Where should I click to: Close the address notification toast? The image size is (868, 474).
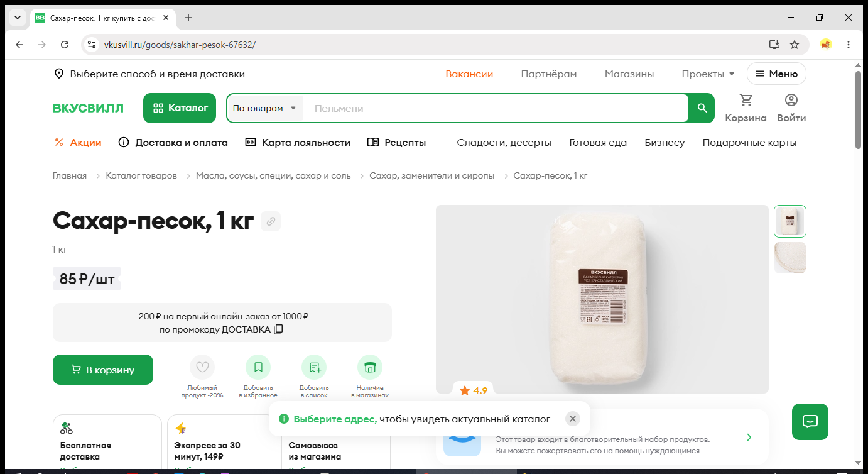click(x=572, y=419)
